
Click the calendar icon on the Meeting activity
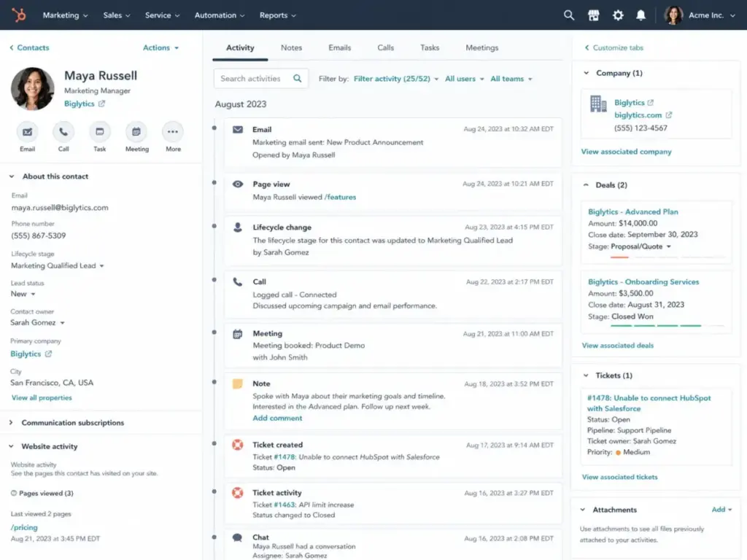tap(237, 334)
